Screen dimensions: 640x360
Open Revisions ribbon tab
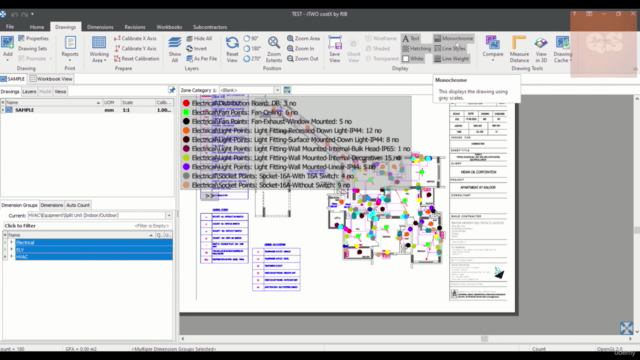tap(135, 27)
